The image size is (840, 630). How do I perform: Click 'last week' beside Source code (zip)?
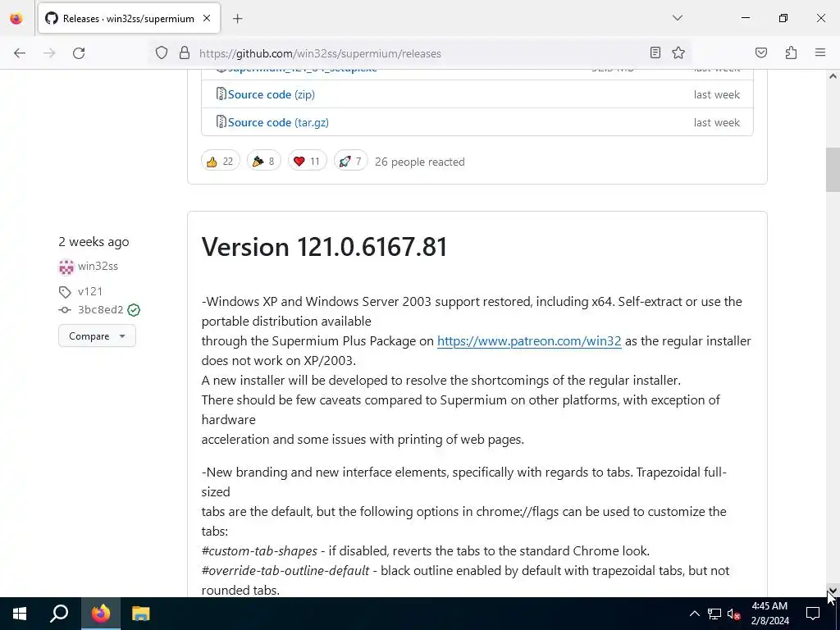point(716,94)
